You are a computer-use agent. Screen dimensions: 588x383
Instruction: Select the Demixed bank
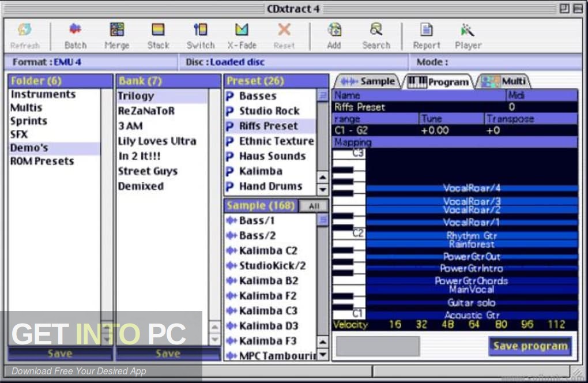click(163, 186)
